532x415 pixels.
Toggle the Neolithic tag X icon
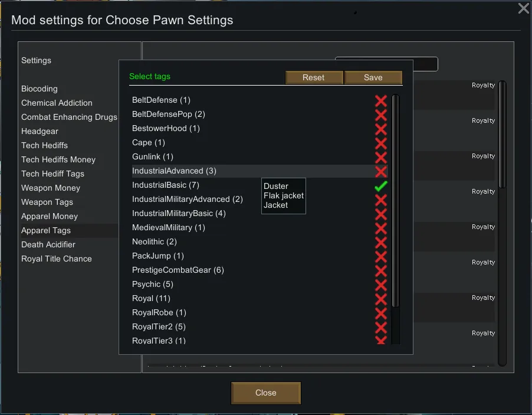click(381, 242)
